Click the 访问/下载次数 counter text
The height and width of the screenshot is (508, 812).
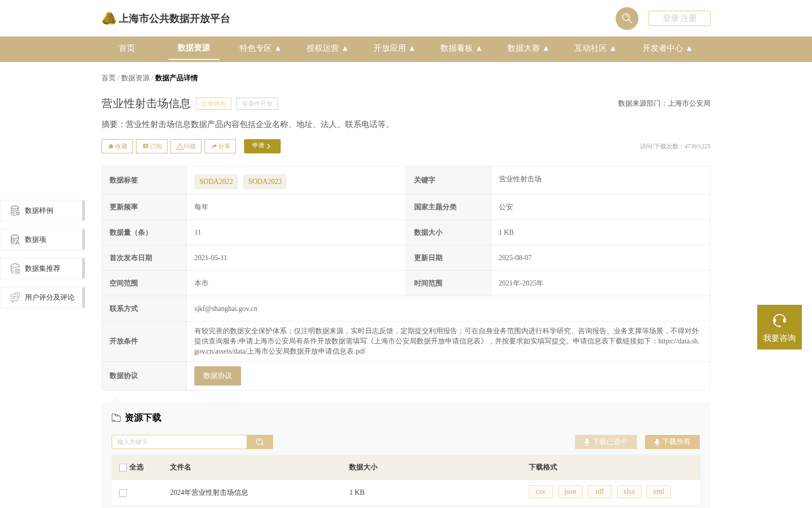point(675,146)
